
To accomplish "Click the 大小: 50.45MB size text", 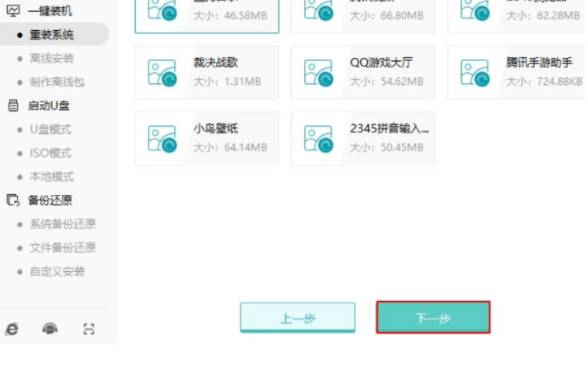I will coord(386,147).
